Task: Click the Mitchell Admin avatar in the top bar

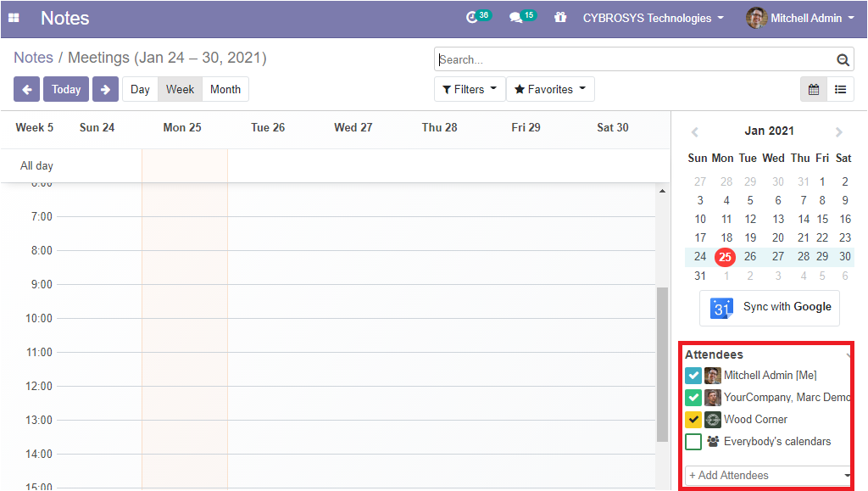Action: click(x=756, y=18)
